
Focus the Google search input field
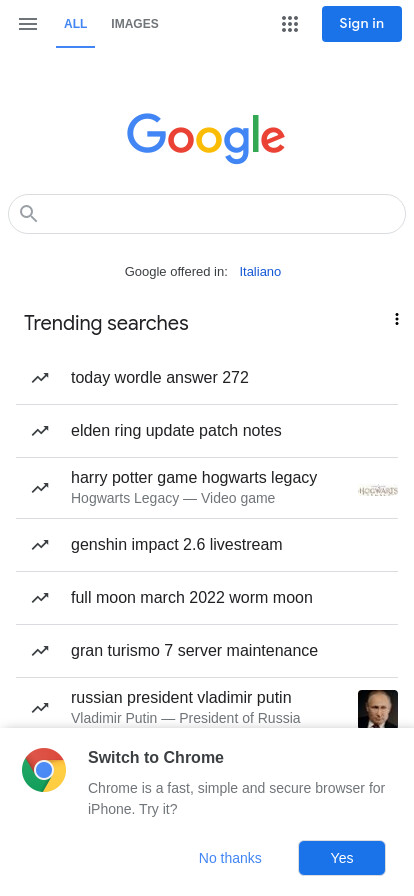pyautogui.click(x=207, y=214)
